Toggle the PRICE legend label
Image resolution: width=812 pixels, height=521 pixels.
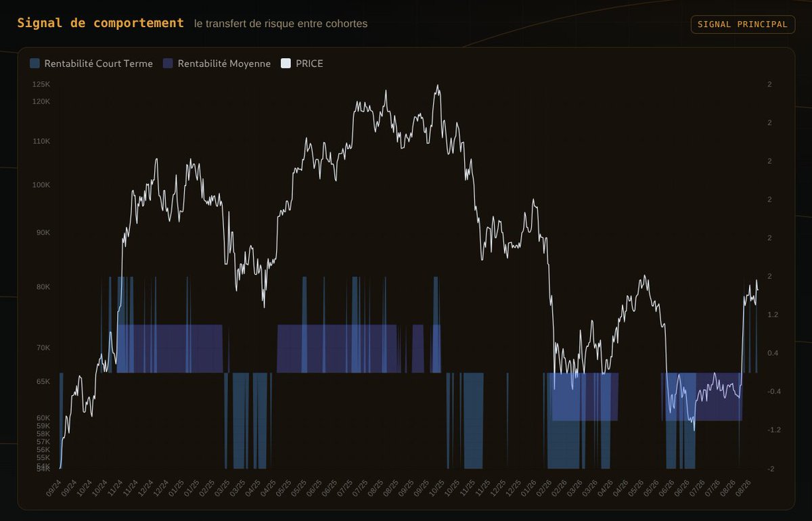coord(309,64)
